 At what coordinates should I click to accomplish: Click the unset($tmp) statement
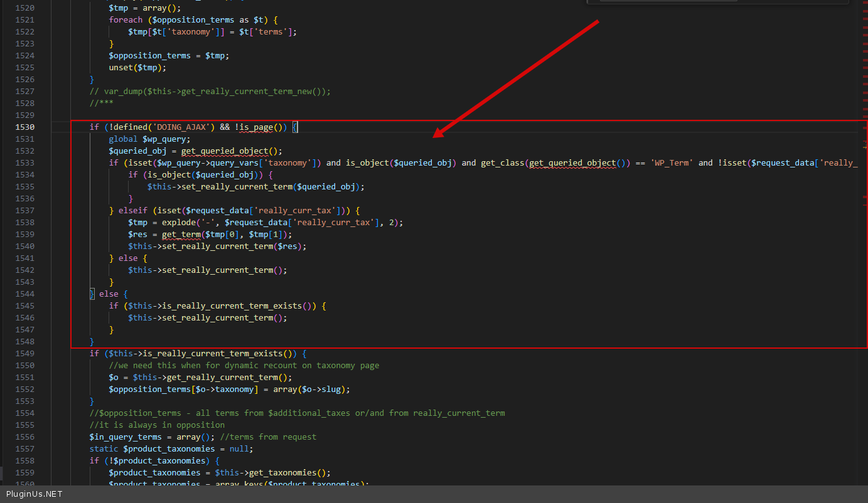[138, 68]
